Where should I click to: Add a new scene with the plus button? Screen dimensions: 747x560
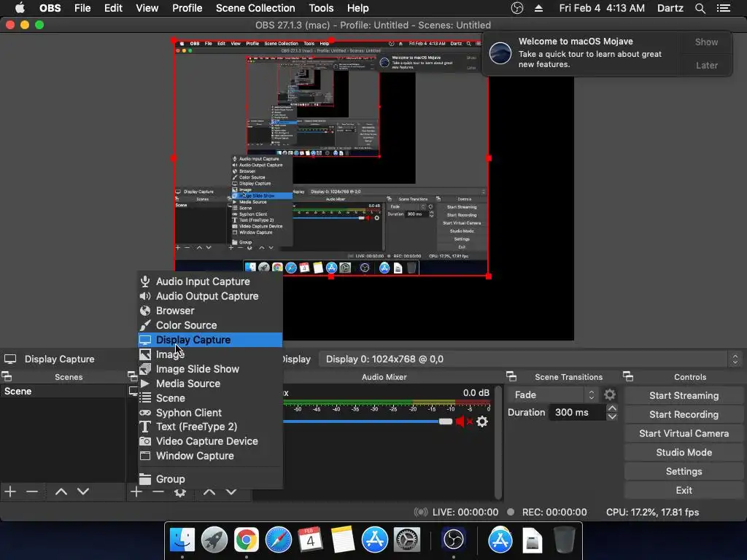pos(10,491)
